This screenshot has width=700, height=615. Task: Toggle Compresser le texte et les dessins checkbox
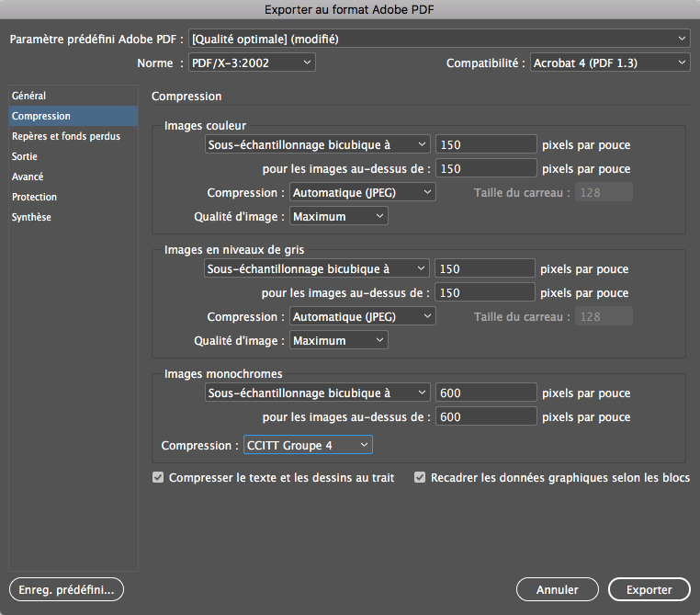point(159,478)
